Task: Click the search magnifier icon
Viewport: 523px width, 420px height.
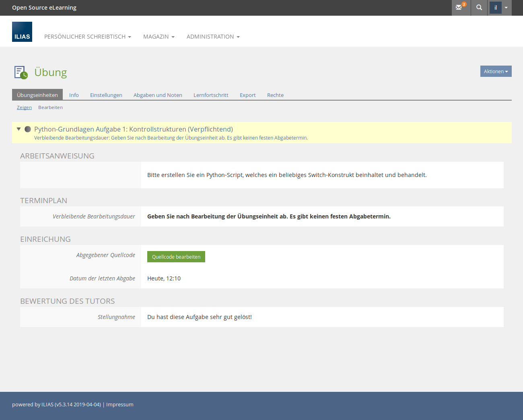Action: (x=479, y=8)
